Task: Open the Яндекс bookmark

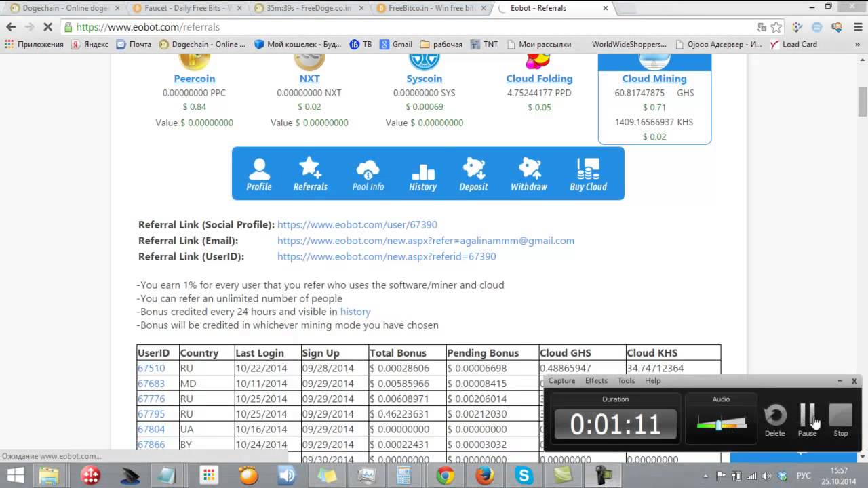Action: point(90,44)
